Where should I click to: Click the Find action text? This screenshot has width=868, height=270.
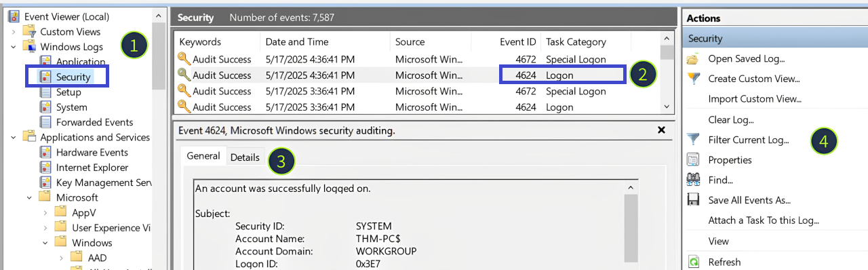click(721, 180)
